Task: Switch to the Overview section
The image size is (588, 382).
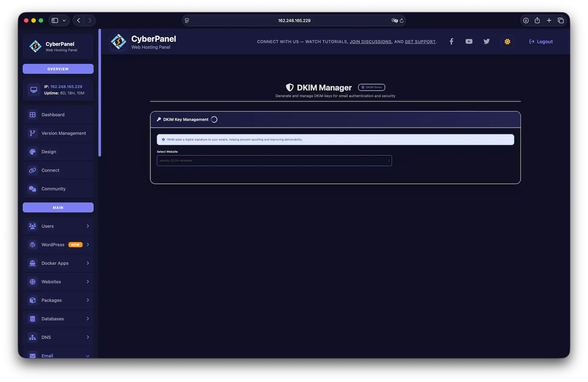Action: click(x=58, y=69)
